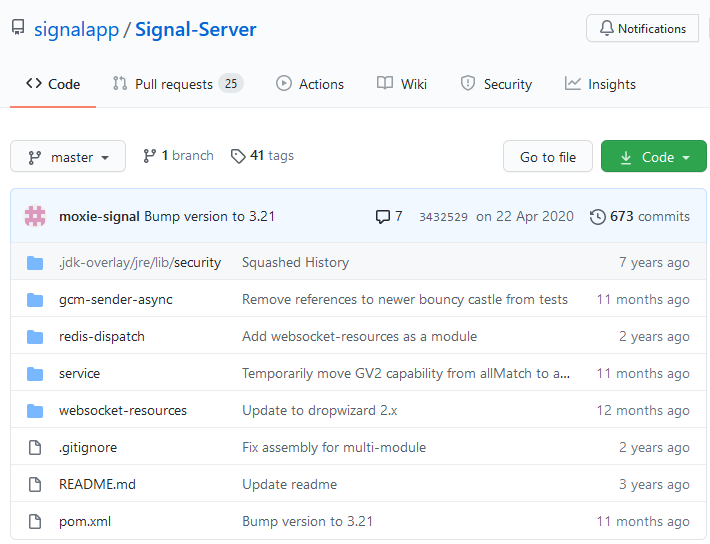The image size is (710, 544).
Task: Open the moxie-signal author link
Action: point(99,217)
